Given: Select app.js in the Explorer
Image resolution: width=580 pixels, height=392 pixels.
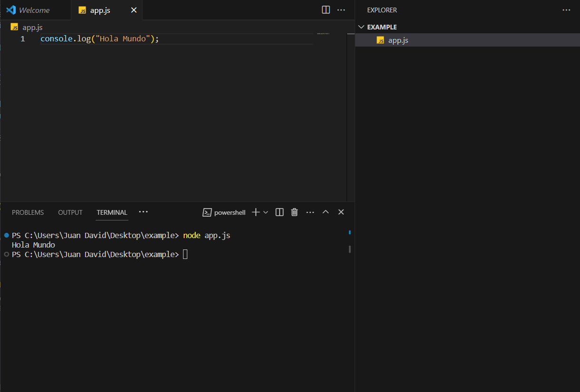Looking at the screenshot, I should (397, 40).
